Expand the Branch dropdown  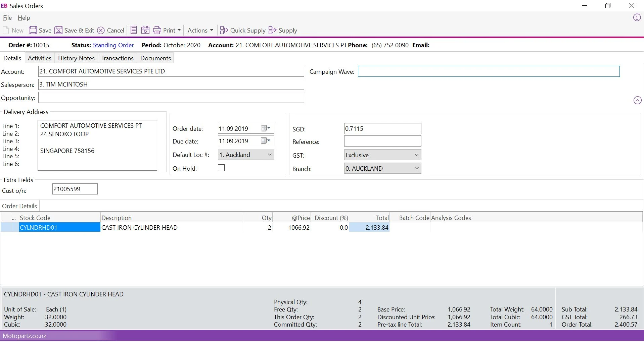point(416,168)
